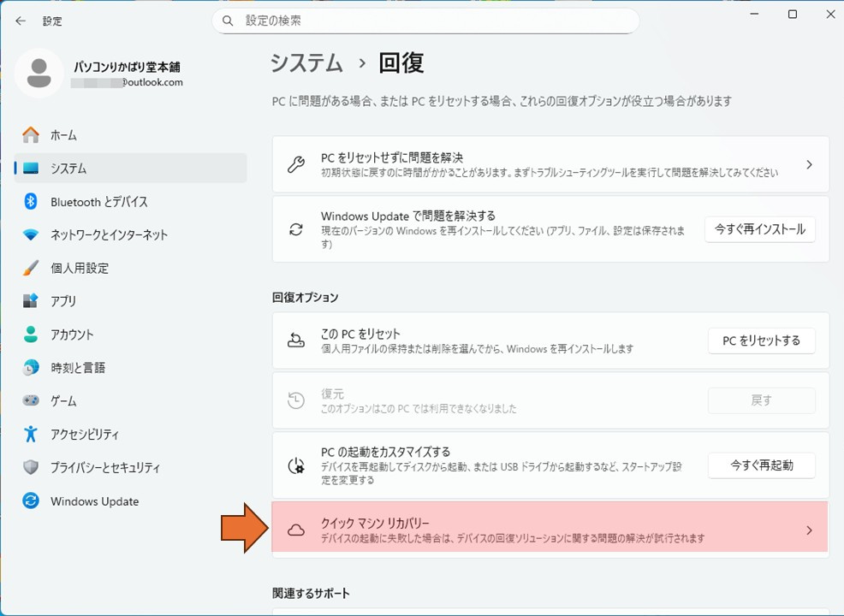Open the Accessibility figure icon
Viewport: 844px width, 616px height.
point(31,434)
